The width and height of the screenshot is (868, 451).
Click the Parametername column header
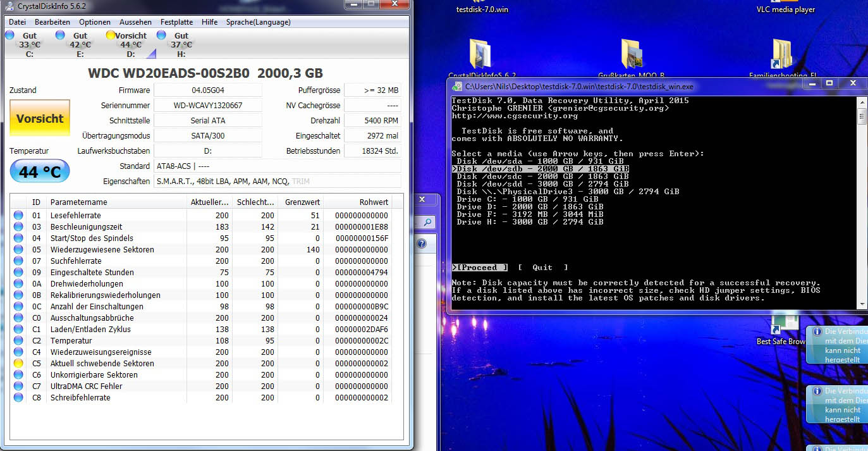pyautogui.click(x=116, y=202)
